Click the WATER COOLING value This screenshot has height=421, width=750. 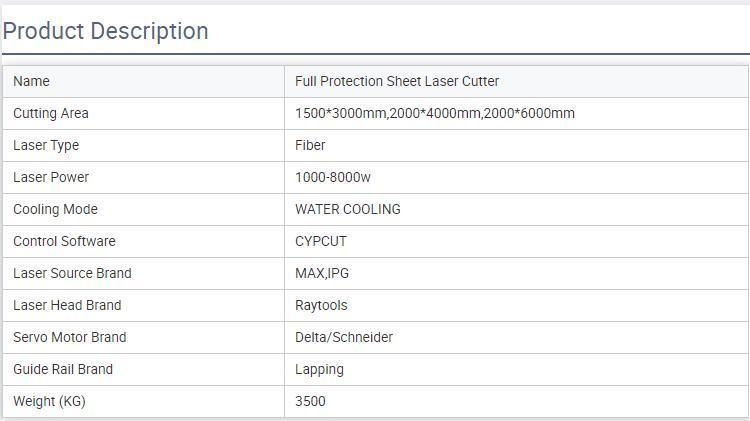point(348,209)
